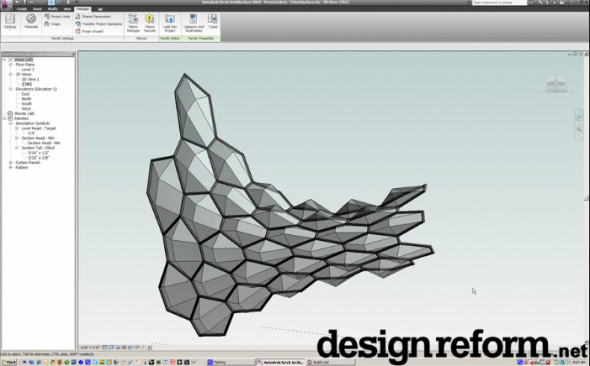Viewport: 590px width, 366px height.
Task: Select the {3D} view item
Action: 27,84
